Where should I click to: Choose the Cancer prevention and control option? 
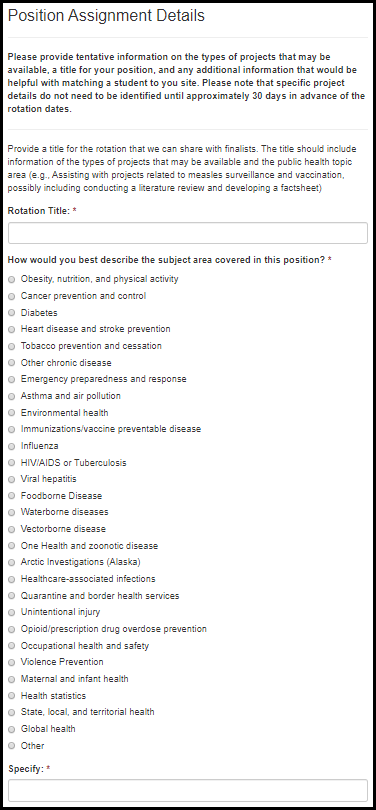(12, 297)
